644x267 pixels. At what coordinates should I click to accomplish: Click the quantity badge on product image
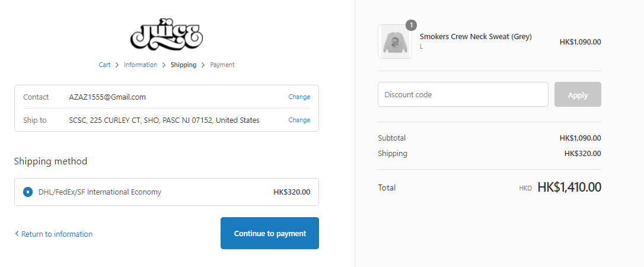(x=411, y=26)
